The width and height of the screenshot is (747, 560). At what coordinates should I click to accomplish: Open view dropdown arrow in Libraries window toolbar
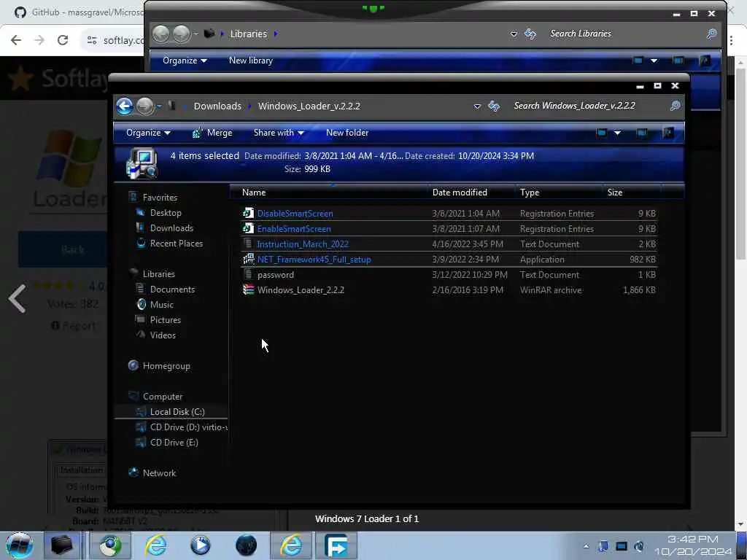(x=654, y=61)
